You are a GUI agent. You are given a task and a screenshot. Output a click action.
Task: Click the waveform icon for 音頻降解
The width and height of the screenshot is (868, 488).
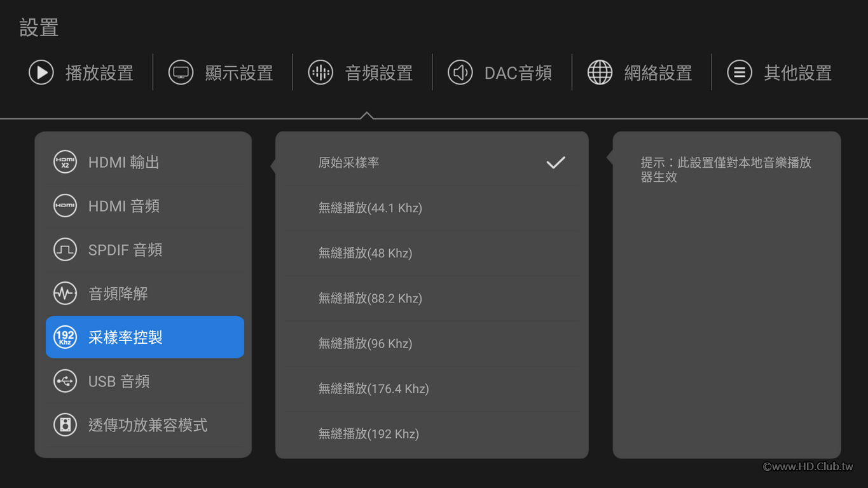tap(65, 294)
